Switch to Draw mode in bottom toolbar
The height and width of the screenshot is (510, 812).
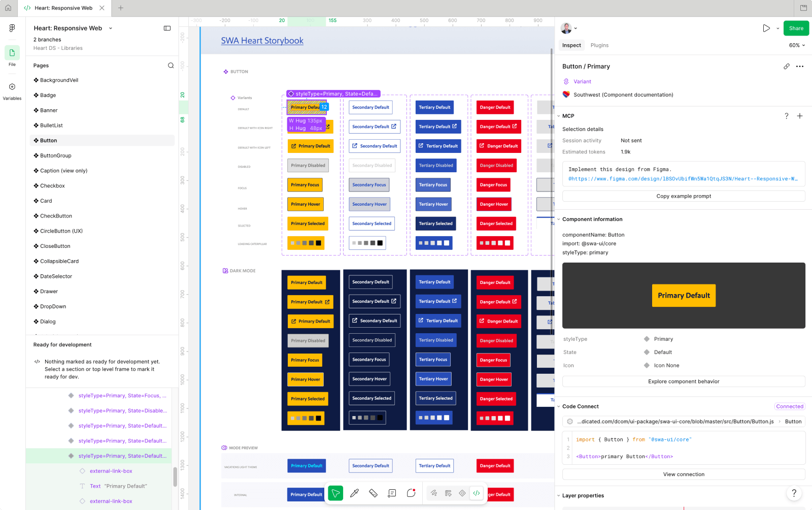pos(434,493)
